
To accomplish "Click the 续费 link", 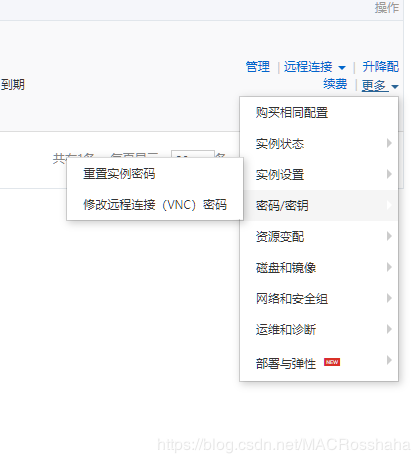I will point(335,84).
